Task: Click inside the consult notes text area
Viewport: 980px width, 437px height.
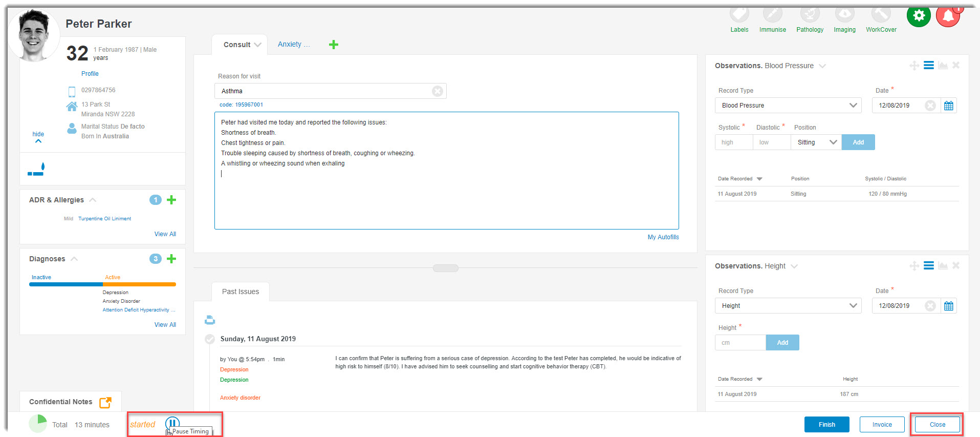Action: click(446, 171)
